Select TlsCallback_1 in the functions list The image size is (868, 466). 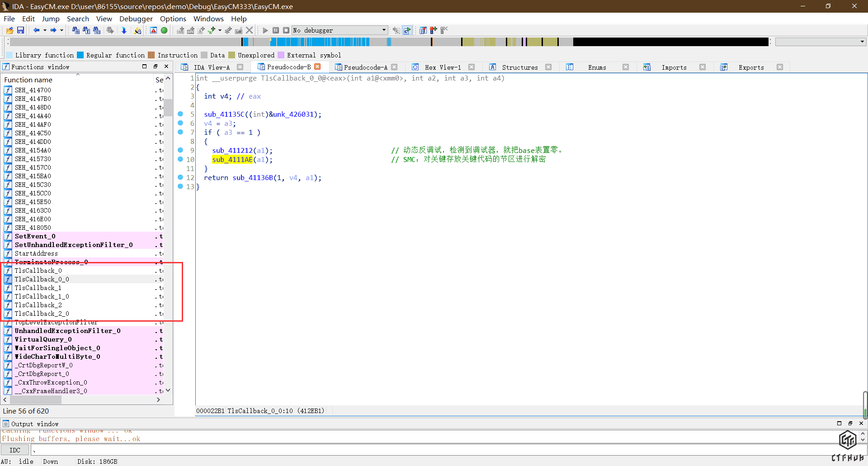tap(38, 288)
